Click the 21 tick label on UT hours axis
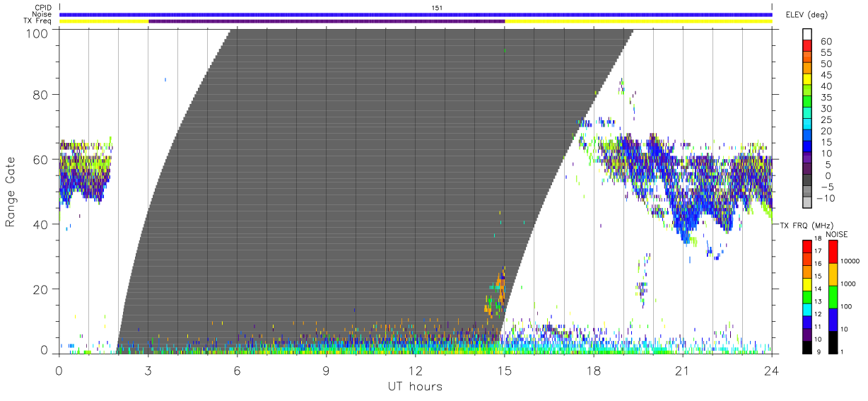This screenshot has height=401, width=868. 683,370
